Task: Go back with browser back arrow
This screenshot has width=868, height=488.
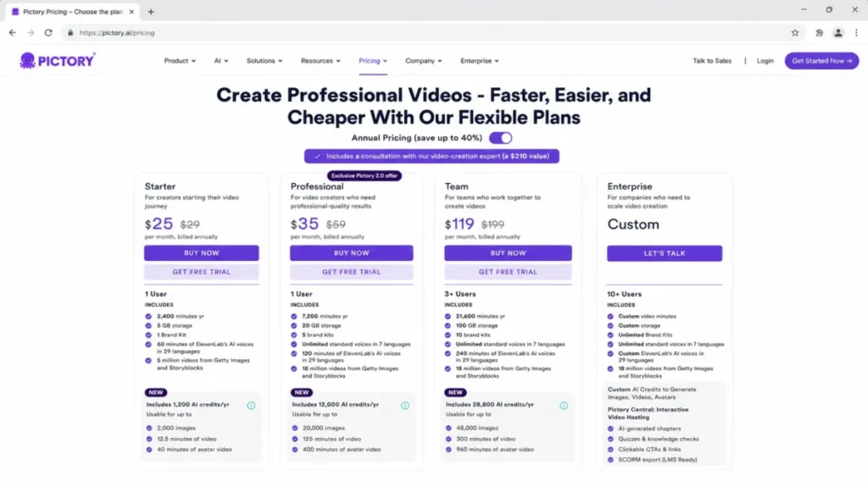Action: point(12,33)
